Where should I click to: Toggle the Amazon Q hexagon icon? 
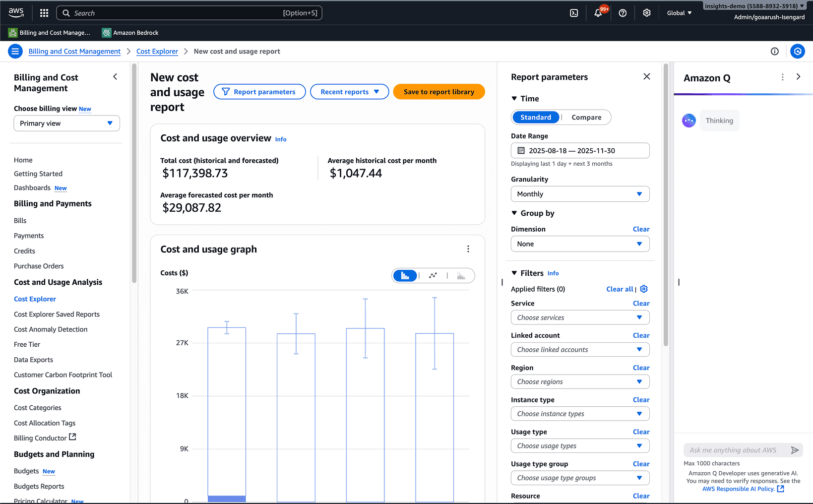[x=798, y=51]
